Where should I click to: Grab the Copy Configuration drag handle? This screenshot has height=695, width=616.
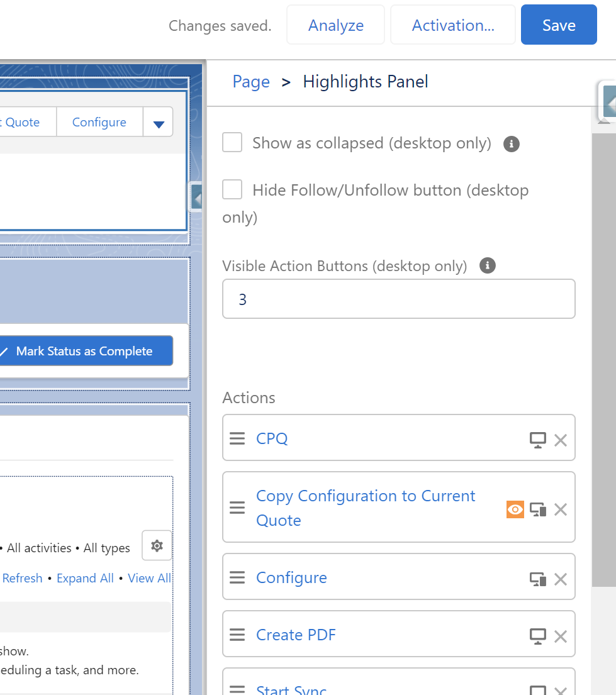point(237,508)
